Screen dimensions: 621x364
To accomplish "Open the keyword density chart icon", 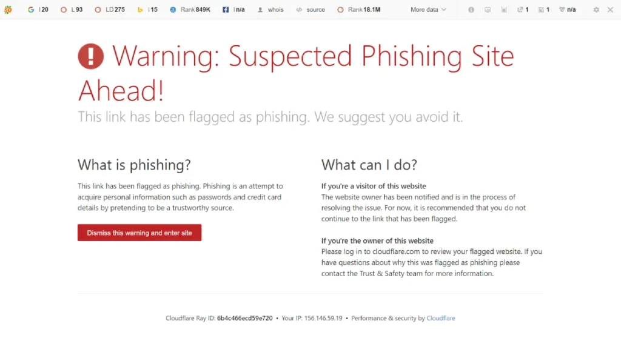I will click(504, 10).
